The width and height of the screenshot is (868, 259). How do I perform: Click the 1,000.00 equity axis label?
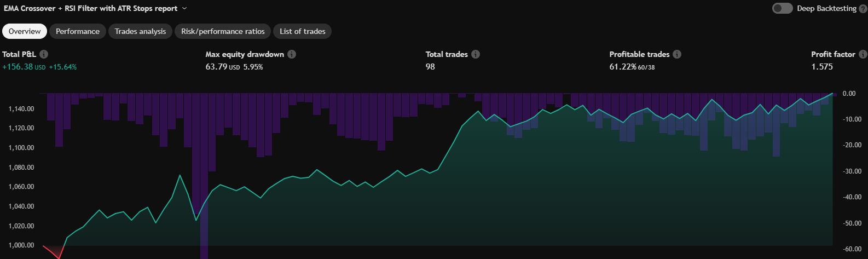pos(21,245)
